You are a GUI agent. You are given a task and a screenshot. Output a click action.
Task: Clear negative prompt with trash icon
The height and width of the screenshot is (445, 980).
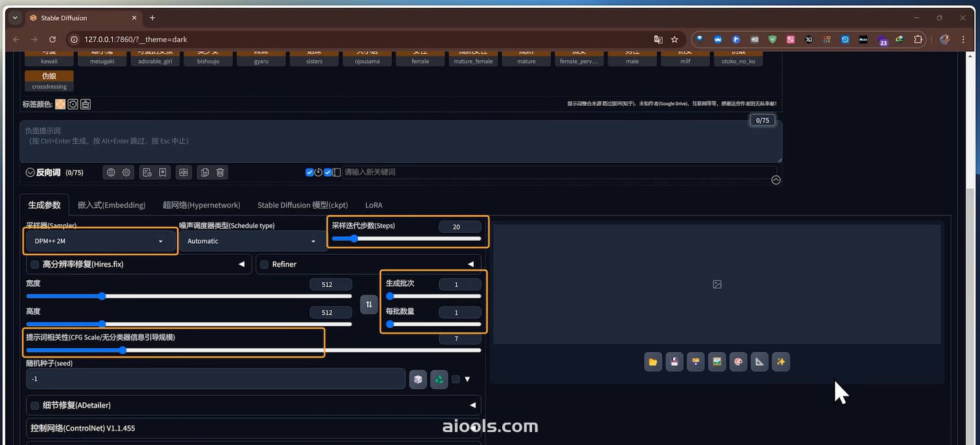pos(220,173)
